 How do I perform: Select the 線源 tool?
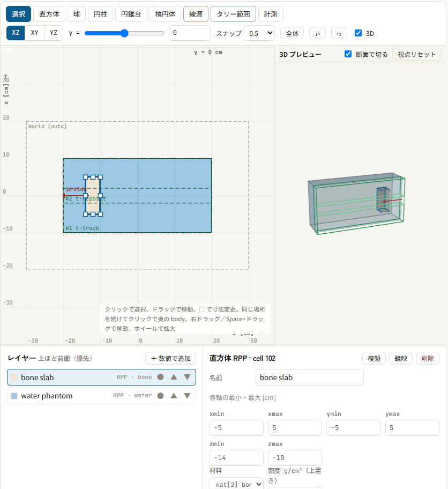coord(196,14)
